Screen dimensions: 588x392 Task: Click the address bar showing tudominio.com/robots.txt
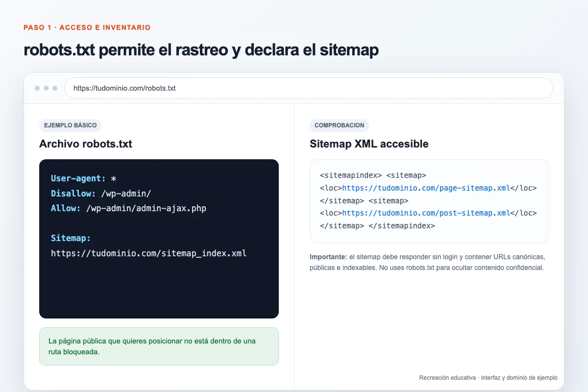pyautogui.click(x=308, y=88)
